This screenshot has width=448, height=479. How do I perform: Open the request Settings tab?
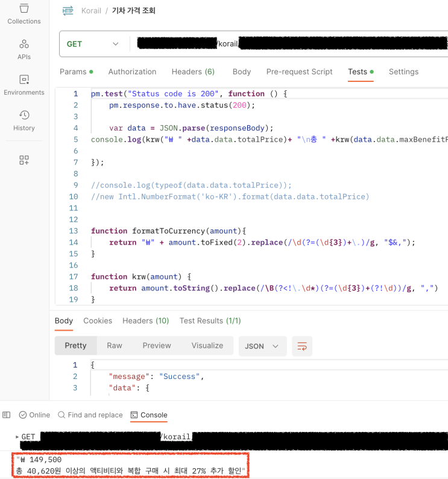[403, 72]
